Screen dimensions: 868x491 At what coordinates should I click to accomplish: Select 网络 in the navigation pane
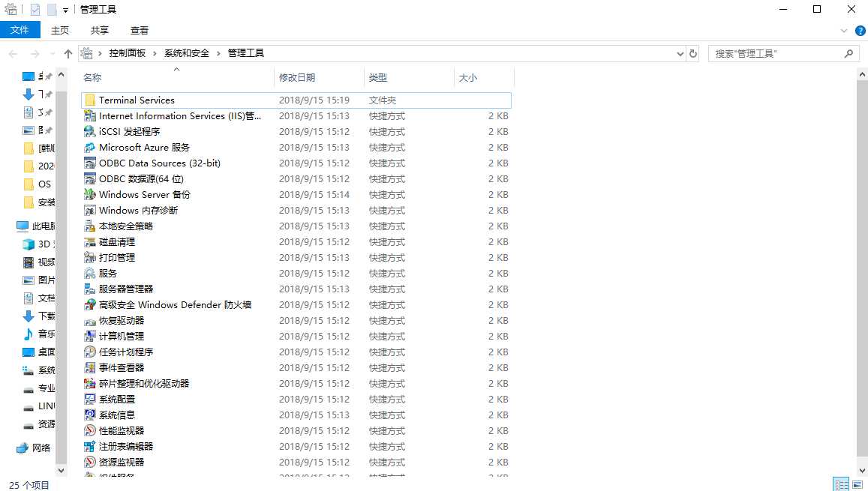point(33,448)
